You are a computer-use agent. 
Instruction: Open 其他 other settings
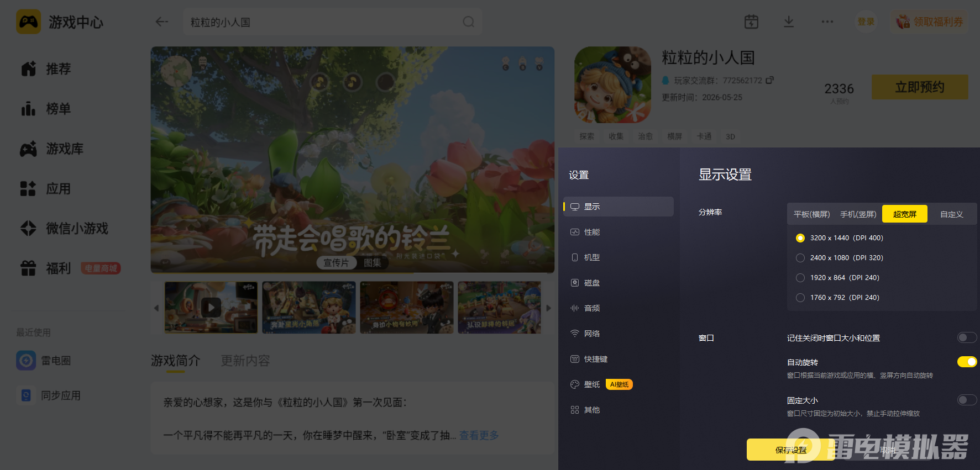618,410
